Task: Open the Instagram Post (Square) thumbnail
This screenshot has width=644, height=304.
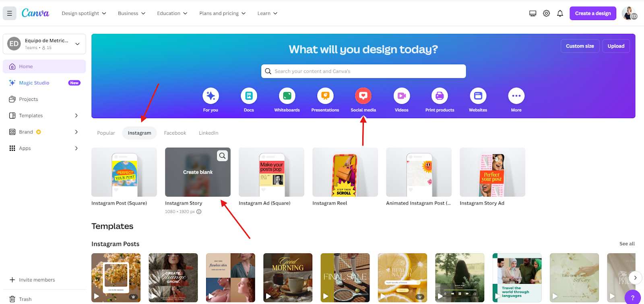Action: (124, 172)
